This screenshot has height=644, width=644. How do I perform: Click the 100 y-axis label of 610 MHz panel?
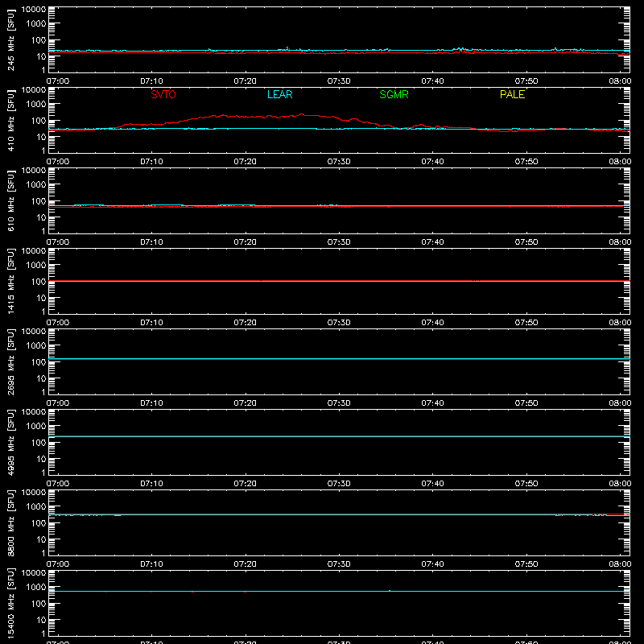[x=39, y=200]
